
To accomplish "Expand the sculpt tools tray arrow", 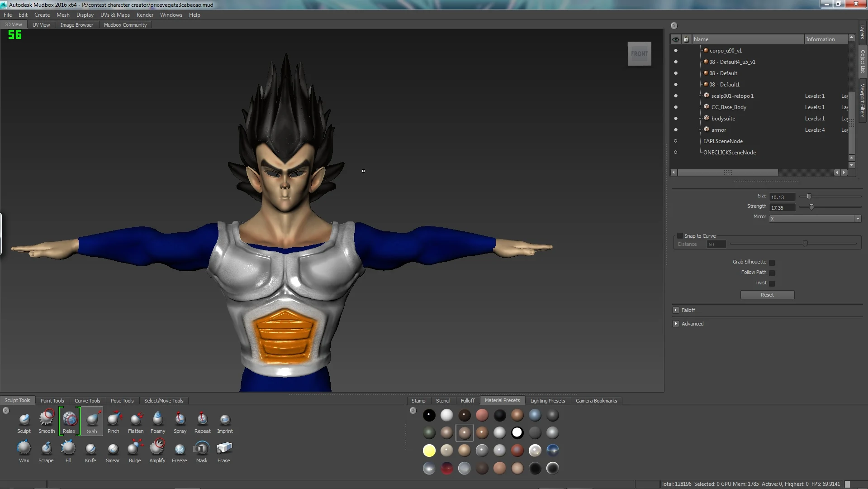I will (6, 411).
